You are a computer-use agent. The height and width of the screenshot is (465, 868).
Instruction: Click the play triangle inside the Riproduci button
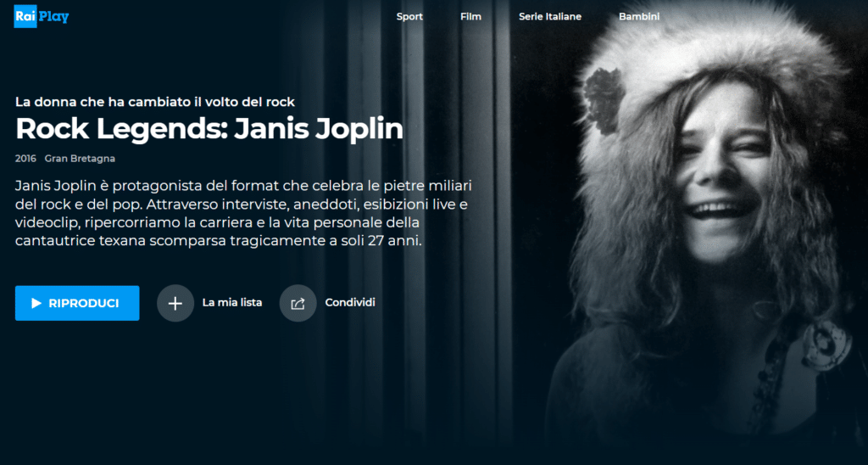click(x=36, y=303)
